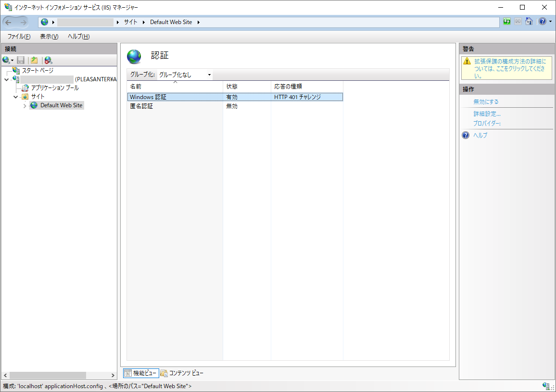Sort by 応答の種類 column header
This screenshot has width=556, height=392.
click(x=307, y=86)
